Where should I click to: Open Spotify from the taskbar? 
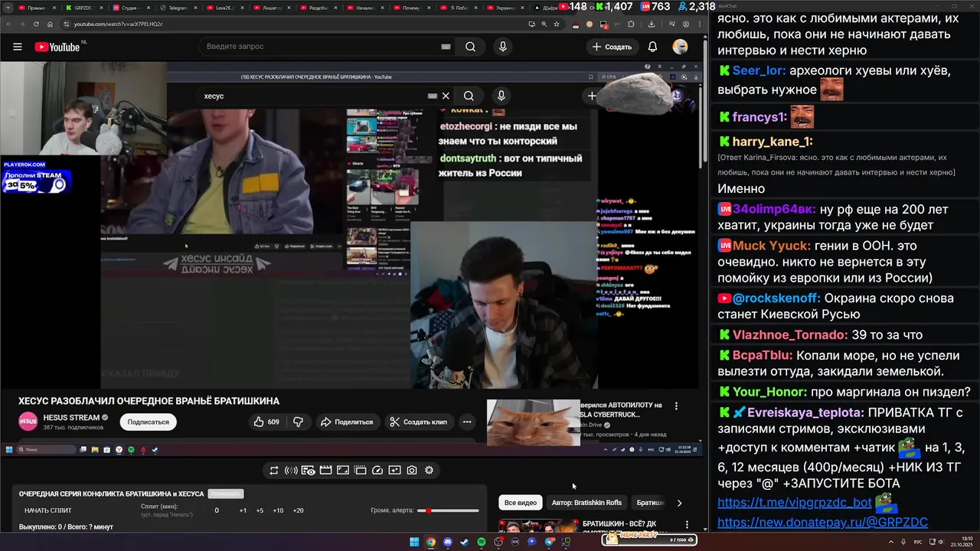[482, 542]
